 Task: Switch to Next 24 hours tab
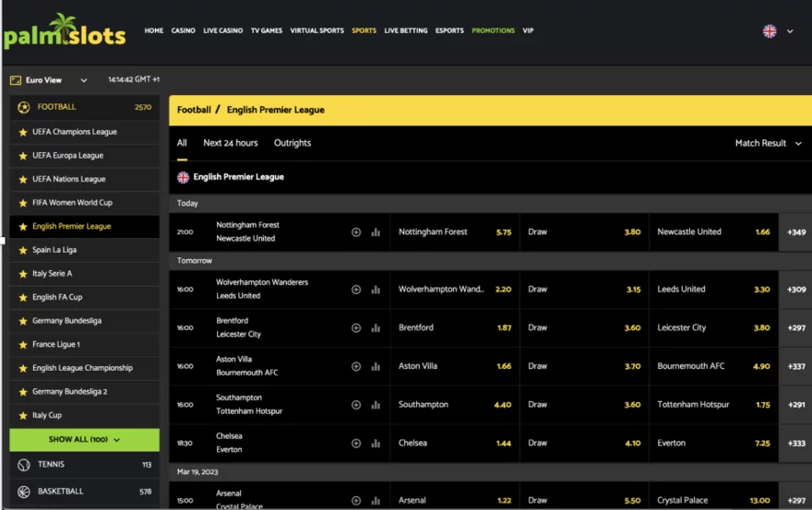tap(231, 143)
